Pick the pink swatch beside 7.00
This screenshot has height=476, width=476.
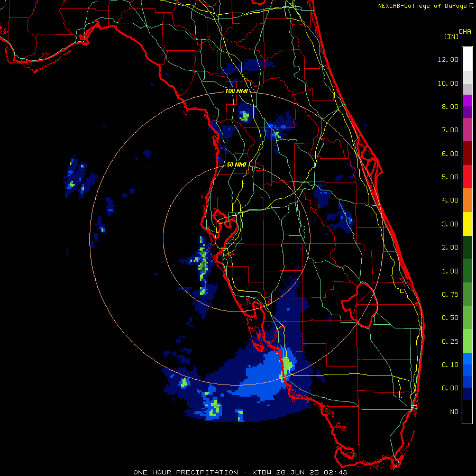pos(467,130)
